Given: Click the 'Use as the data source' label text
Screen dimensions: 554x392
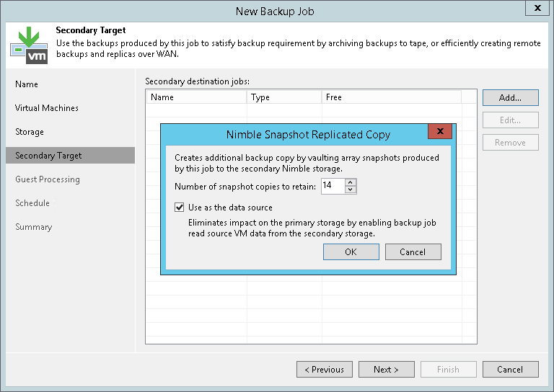Looking at the screenshot, I should point(230,208).
